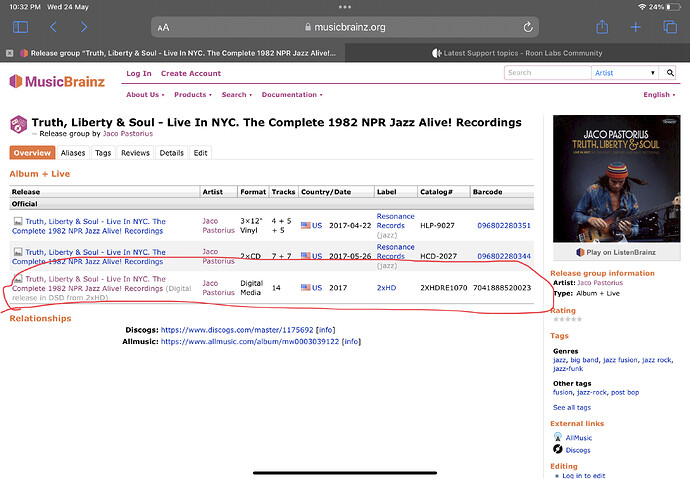
Task: Set the star rating in the sidebar
Action: (568, 319)
